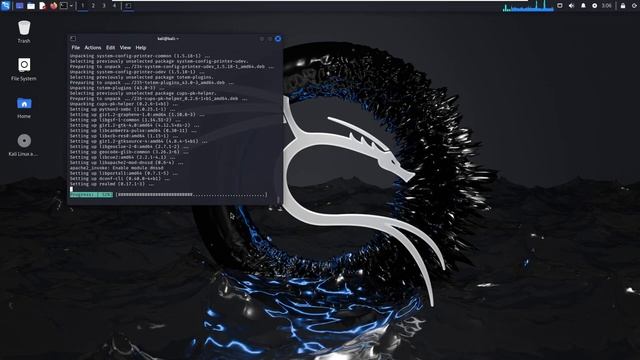Switch to workspace 2
The image size is (640, 360).
click(93, 6)
